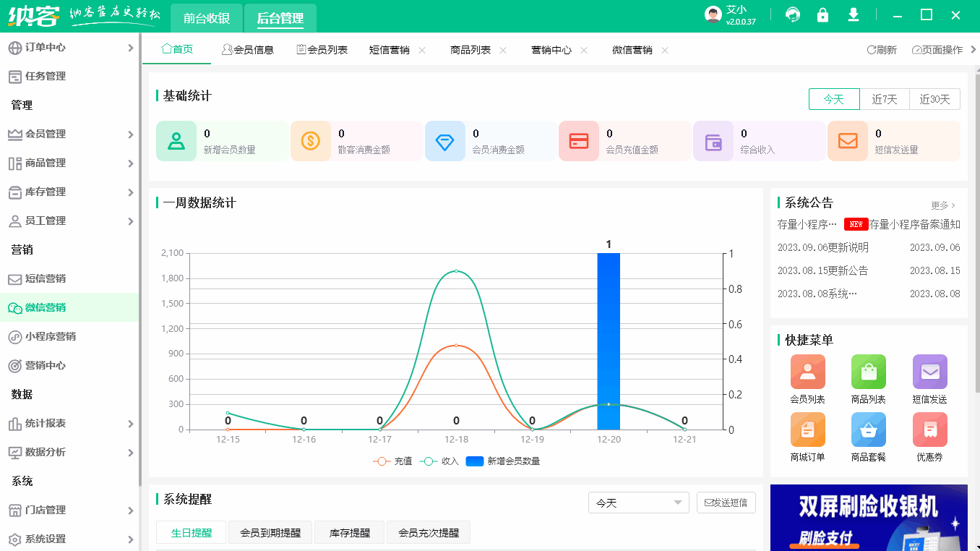
Task: Open the 优惠券 quick menu icon
Action: click(x=929, y=430)
